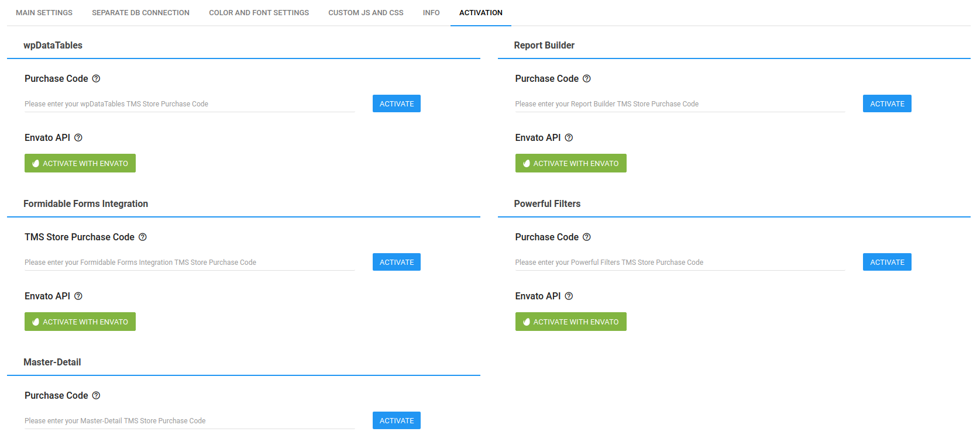The height and width of the screenshot is (442, 980).
Task: Click the Formidable Forms Integration heading
Action: (85, 203)
